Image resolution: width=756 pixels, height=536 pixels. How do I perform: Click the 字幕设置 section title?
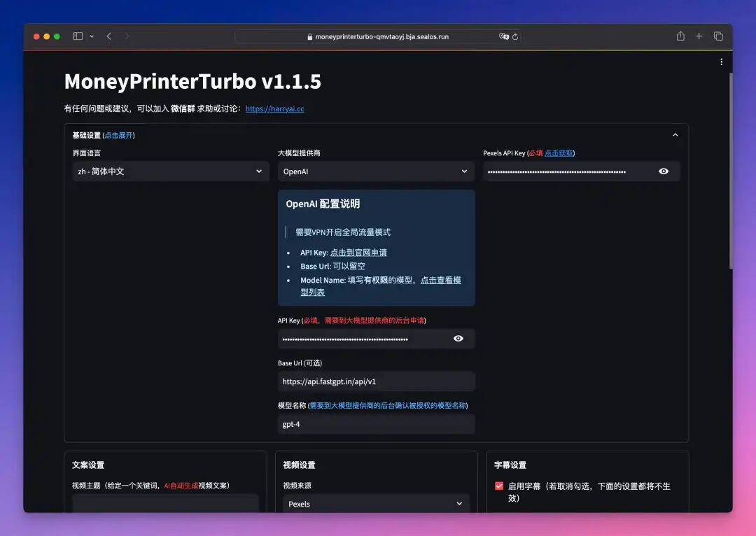tap(510, 465)
